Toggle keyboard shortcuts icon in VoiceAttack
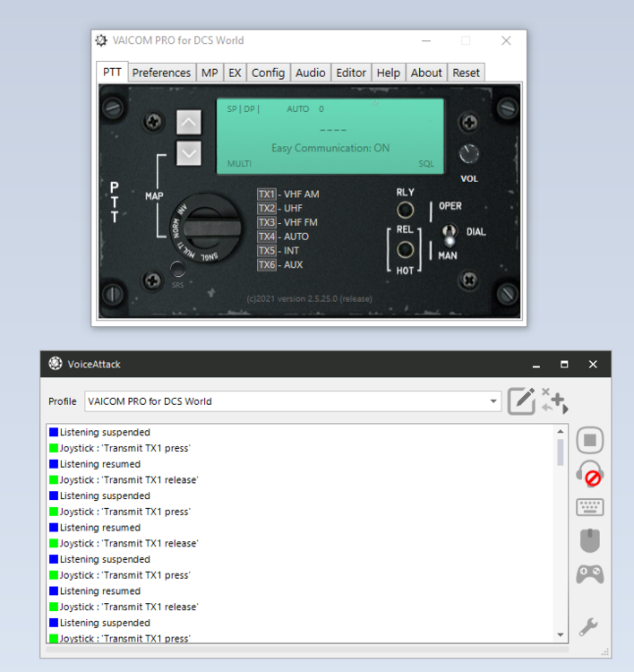This screenshot has width=634, height=672. [590, 507]
